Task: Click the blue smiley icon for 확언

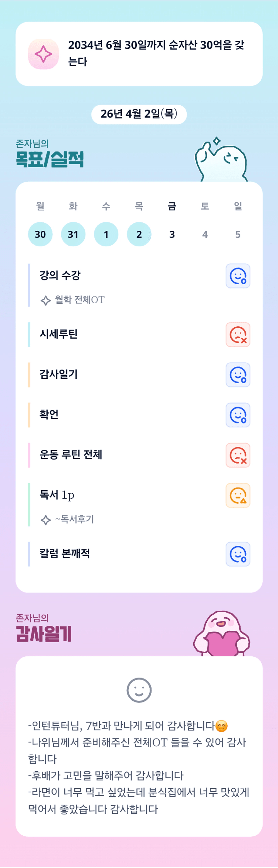Action: pyautogui.click(x=238, y=415)
